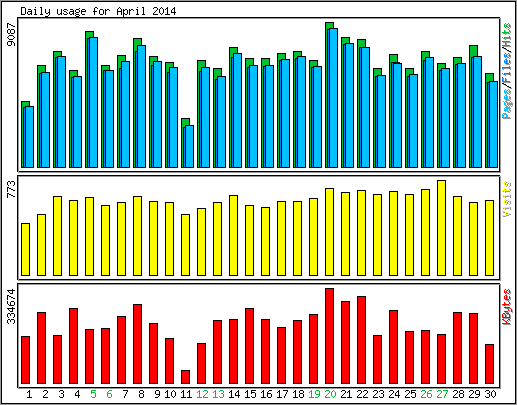Select day label 19 in green
The width and height of the screenshot is (517, 405).
[314, 394]
